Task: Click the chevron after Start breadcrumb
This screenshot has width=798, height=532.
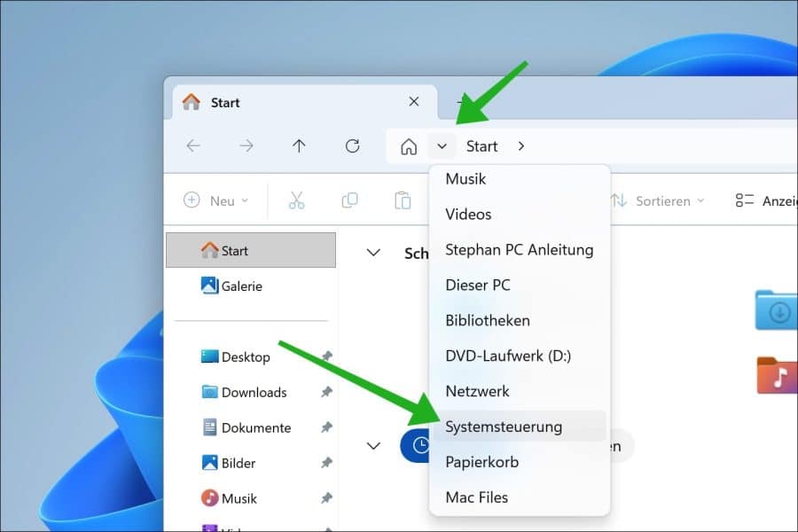Action: 520,146
